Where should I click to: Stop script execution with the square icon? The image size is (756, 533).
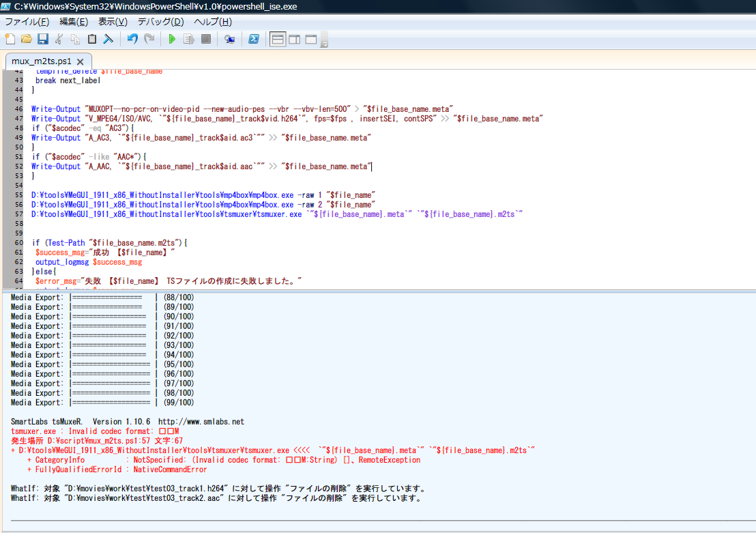(x=205, y=39)
